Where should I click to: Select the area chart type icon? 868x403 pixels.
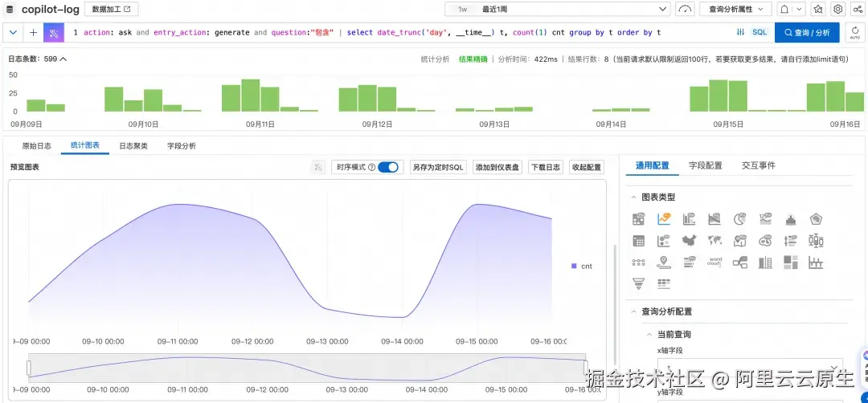point(714,219)
